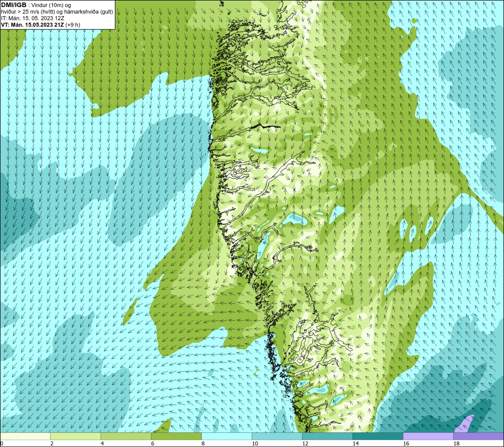Image resolution: width=504 pixels, height=447 pixels.
Task: Click the 10–12 m/s teal legend swatch
Action: [x=277, y=436]
